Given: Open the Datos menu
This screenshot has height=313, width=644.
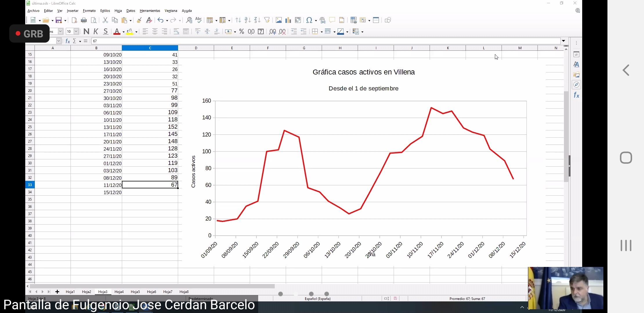Looking at the screenshot, I should (x=131, y=11).
